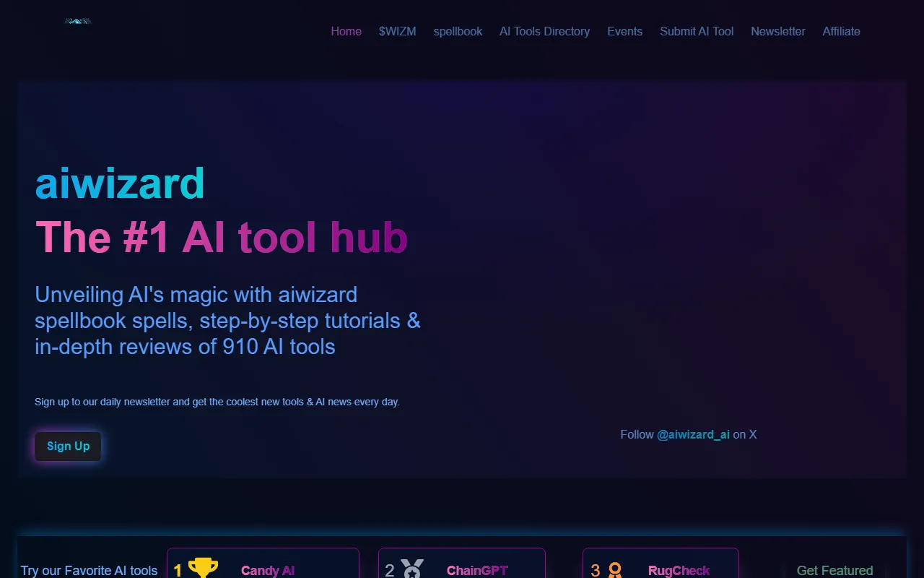Image resolution: width=924 pixels, height=578 pixels.
Task: Navigate to the Events page
Action: click(625, 31)
